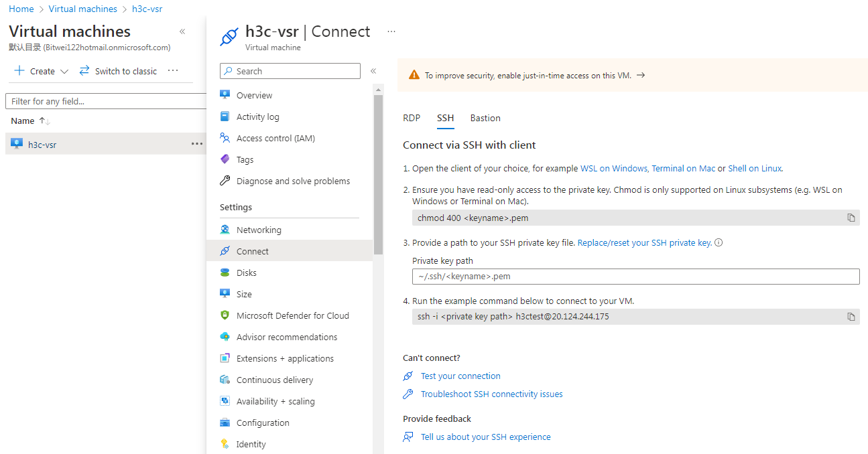
Task: Click the Activity log icon
Action: (x=225, y=117)
